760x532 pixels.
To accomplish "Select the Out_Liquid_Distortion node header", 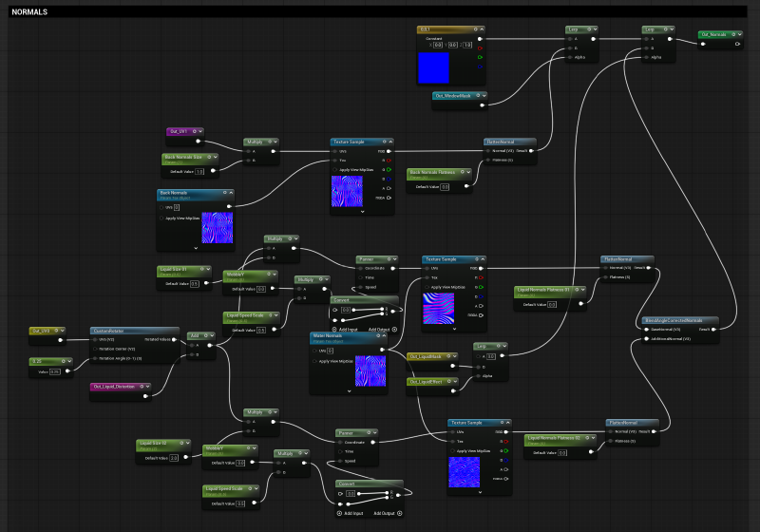I will coord(115,387).
